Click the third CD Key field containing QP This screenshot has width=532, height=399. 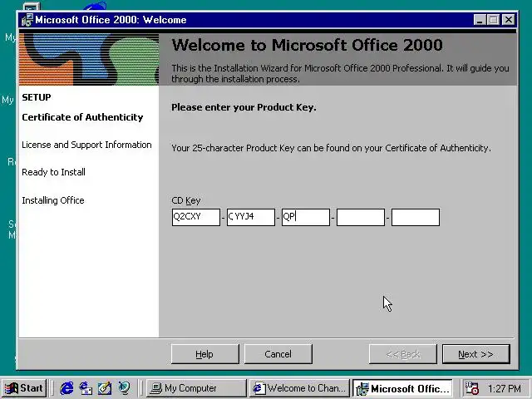(x=306, y=217)
